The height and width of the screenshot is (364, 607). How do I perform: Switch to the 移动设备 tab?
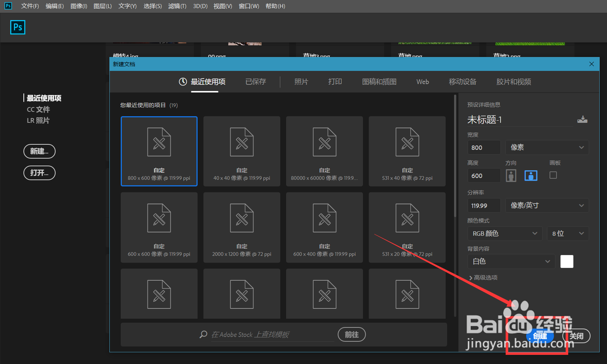(x=462, y=81)
